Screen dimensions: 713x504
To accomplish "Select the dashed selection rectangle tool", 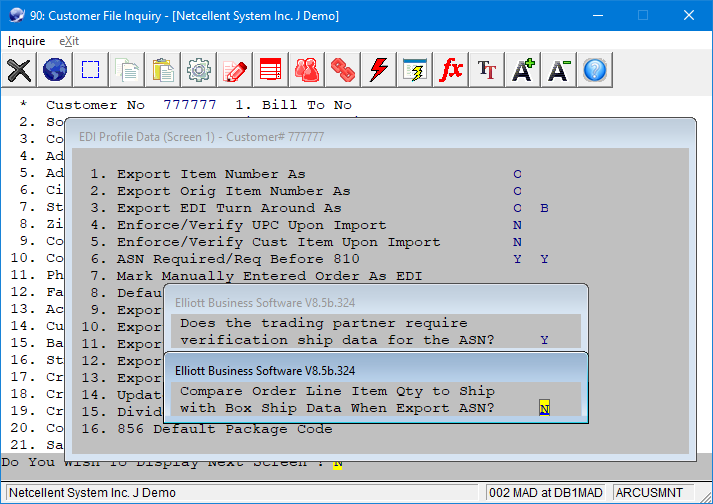I will pyautogui.click(x=91, y=70).
